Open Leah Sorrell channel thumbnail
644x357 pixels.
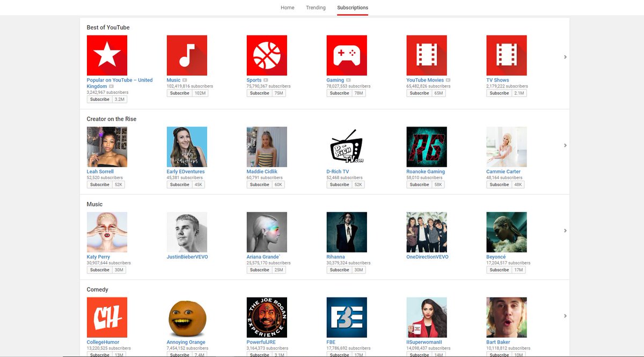pyautogui.click(x=107, y=147)
